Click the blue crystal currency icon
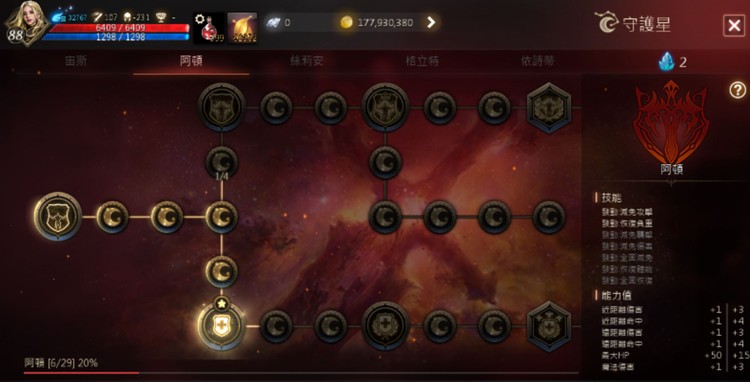The height and width of the screenshot is (382, 750). tap(666, 62)
